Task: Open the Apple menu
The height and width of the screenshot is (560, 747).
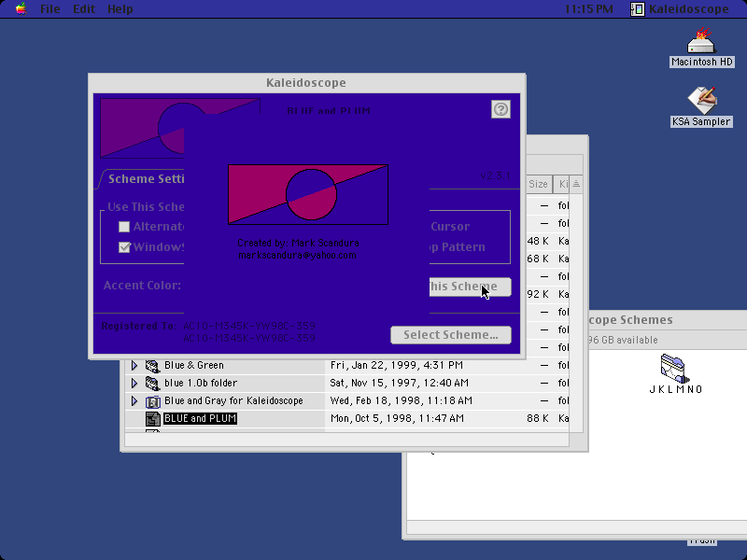Action: click(x=21, y=8)
